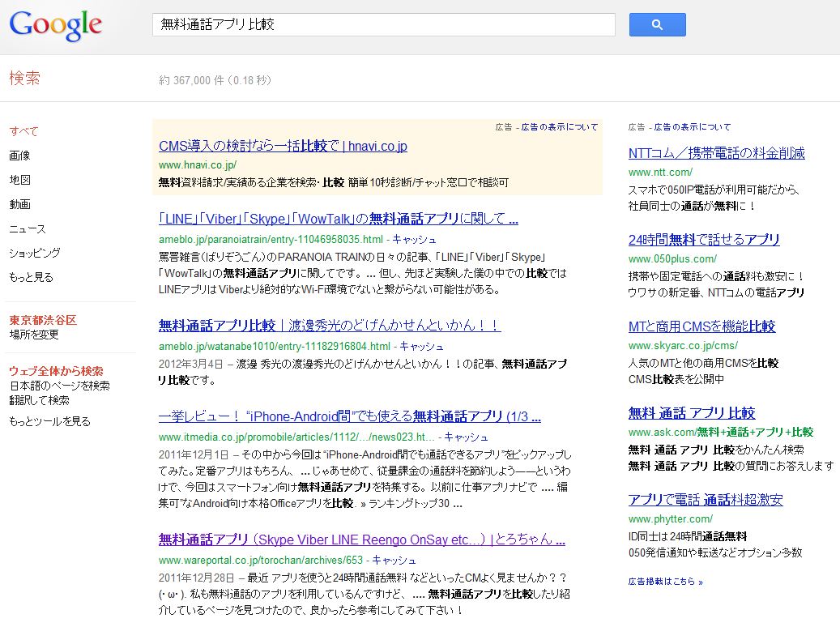The width and height of the screenshot is (840, 627).
Task: Switch to 地図 map results
Action: pos(19,180)
